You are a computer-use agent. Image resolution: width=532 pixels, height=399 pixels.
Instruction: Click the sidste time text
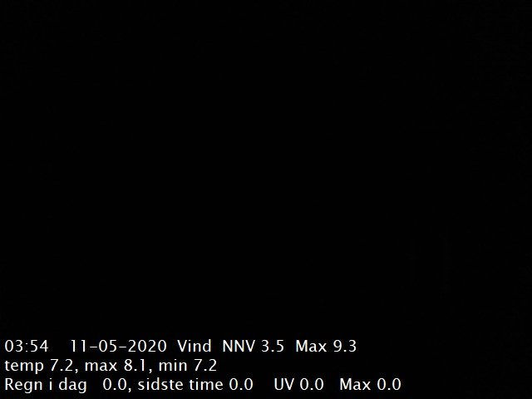pyautogui.click(x=180, y=385)
